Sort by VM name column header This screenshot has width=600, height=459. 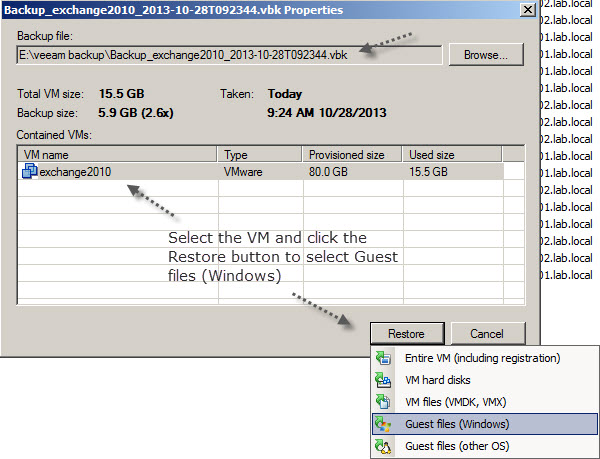pyautogui.click(x=117, y=155)
